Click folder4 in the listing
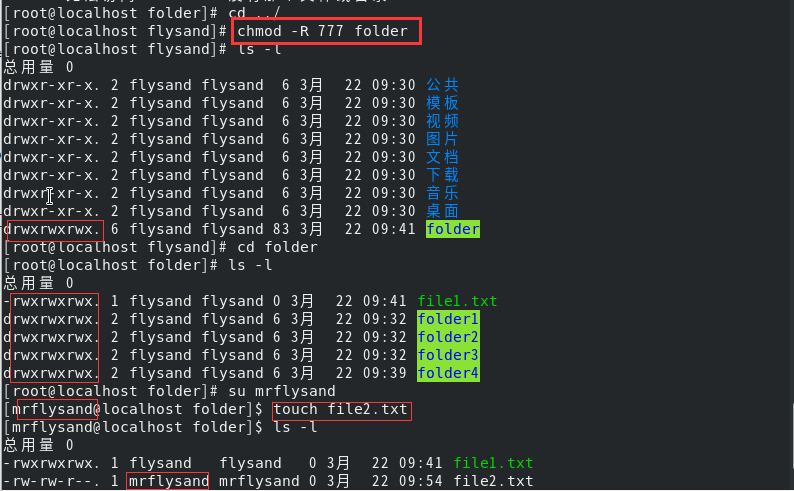The image size is (794, 491). coord(448,373)
